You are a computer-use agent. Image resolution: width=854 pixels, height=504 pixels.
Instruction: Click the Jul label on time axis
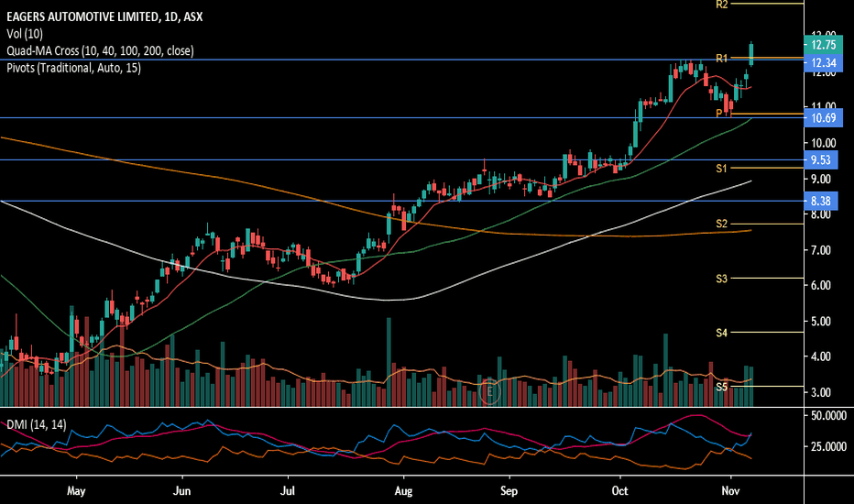click(x=288, y=491)
